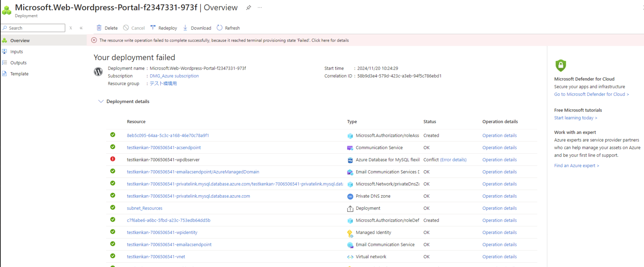
Task: Open the emailacsendpoint/AzureManagedDomain resource
Action: (x=193, y=172)
